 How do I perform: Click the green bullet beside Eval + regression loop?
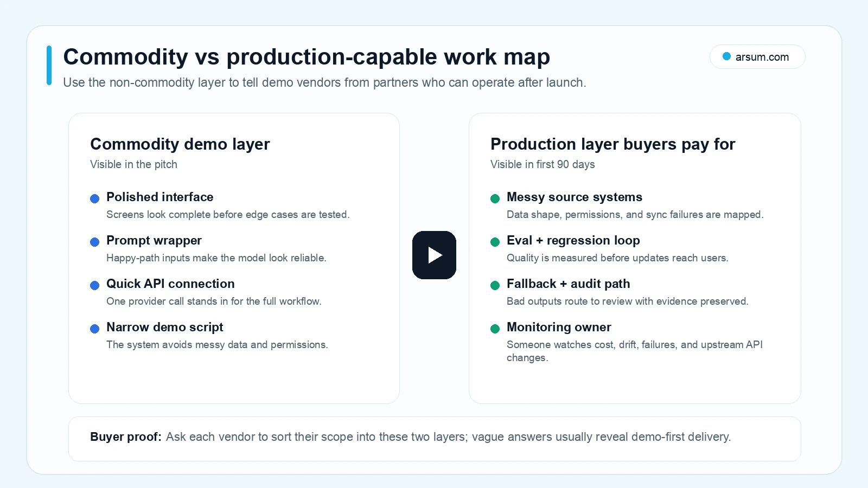click(x=495, y=242)
